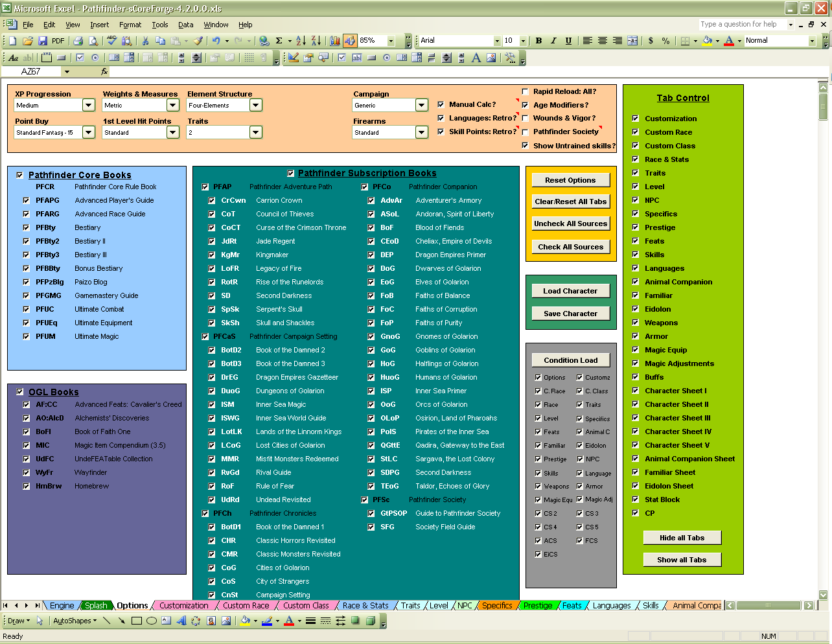Open the Format menu
The image size is (832, 644).
(x=130, y=25)
